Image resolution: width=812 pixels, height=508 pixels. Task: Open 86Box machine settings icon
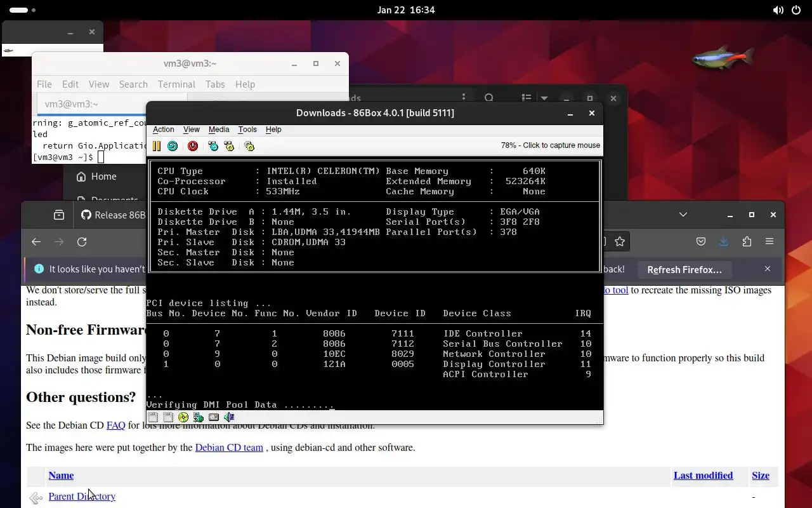coord(249,146)
